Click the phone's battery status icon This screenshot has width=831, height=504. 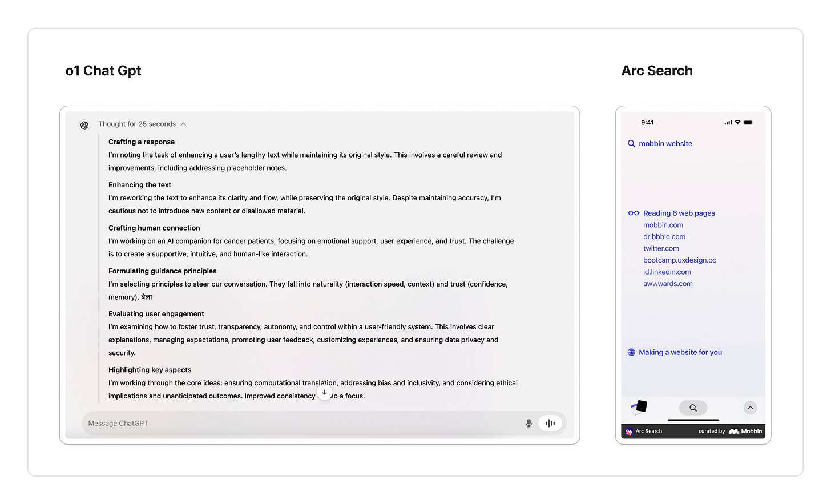[x=748, y=123]
